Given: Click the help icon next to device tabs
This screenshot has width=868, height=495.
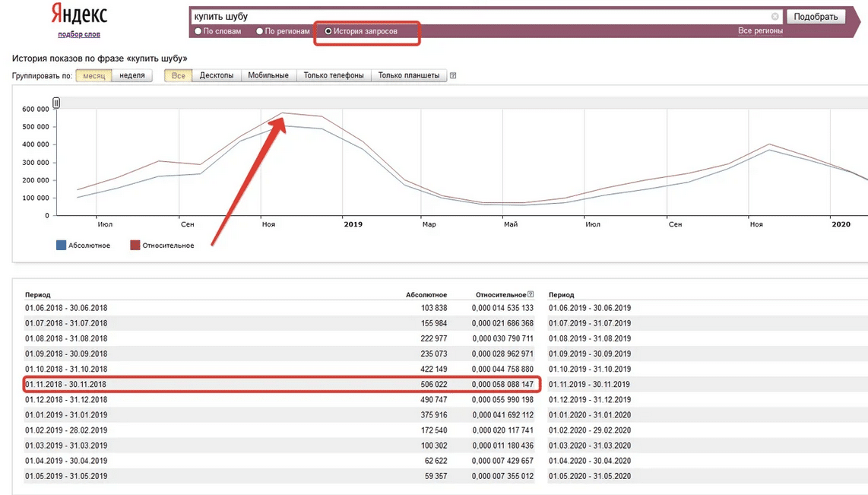Looking at the screenshot, I should (x=453, y=76).
